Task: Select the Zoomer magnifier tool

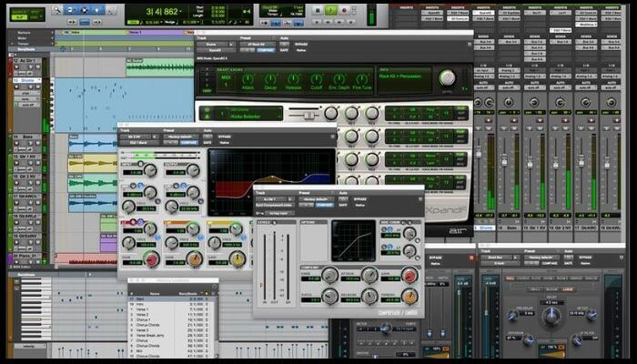Action: click(x=57, y=10)
